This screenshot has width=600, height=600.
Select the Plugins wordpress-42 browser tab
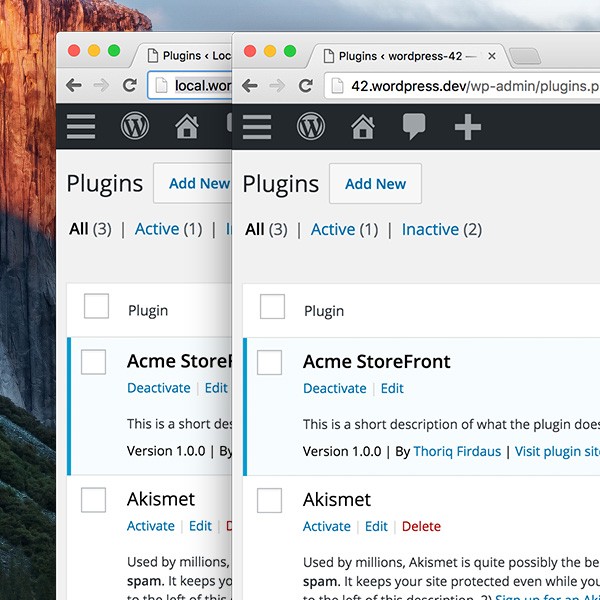point(409,56)
